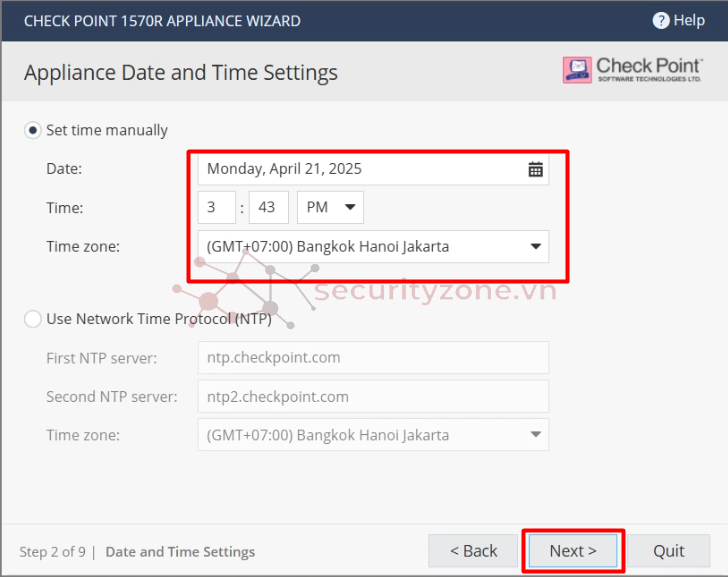
Task: Click the Next button
Action: pyautogui.click(x=573, y=551)
